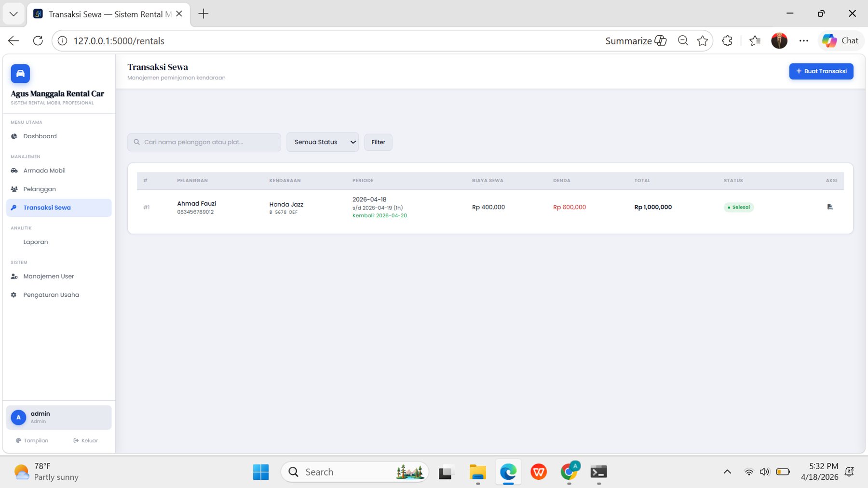868x488 pixels.
Task: Click the invoice icon in the Aksi column
Action: (829, 207)
